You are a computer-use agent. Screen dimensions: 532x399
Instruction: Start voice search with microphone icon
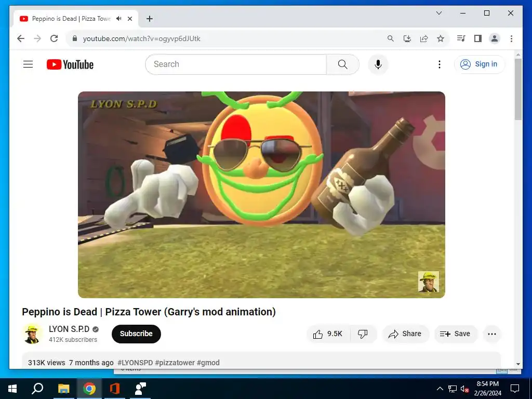[x=378, y=64]
